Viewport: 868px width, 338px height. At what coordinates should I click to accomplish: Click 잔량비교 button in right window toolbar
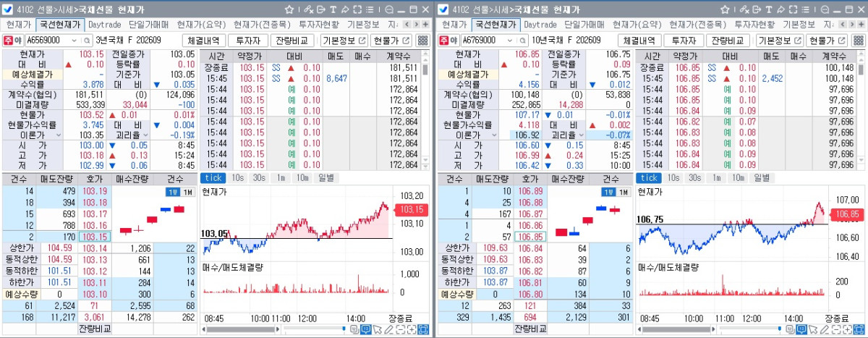pos(726,41)
